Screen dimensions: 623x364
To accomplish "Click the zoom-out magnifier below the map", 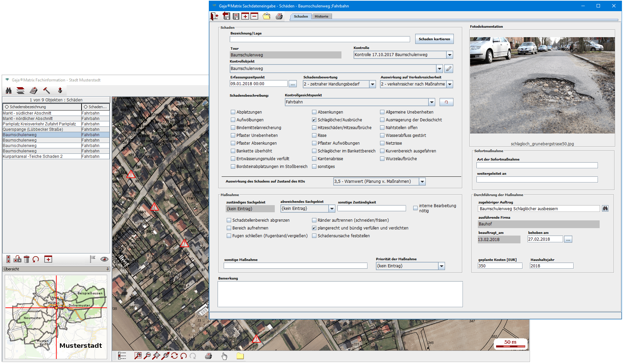I will point(147,356).
